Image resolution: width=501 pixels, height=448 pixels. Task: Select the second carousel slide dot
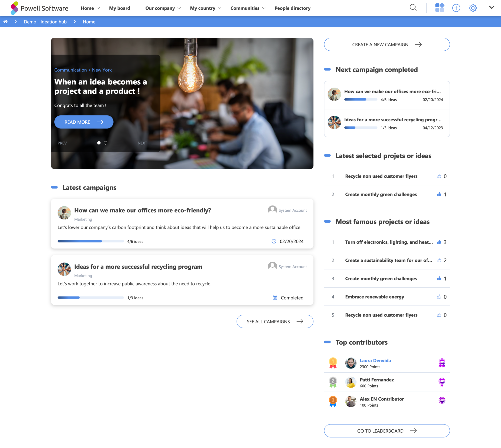[106, 143]
